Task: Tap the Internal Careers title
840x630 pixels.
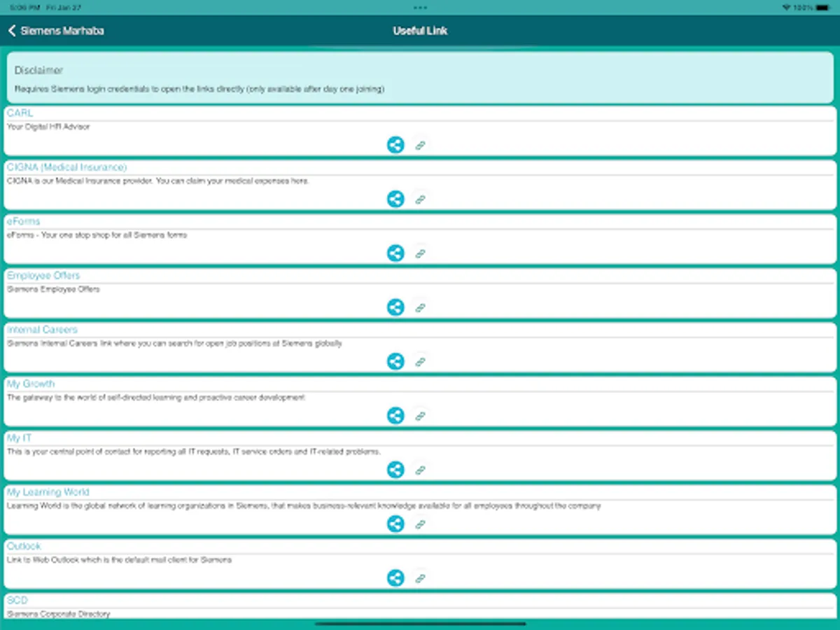Action: point(42,330)
